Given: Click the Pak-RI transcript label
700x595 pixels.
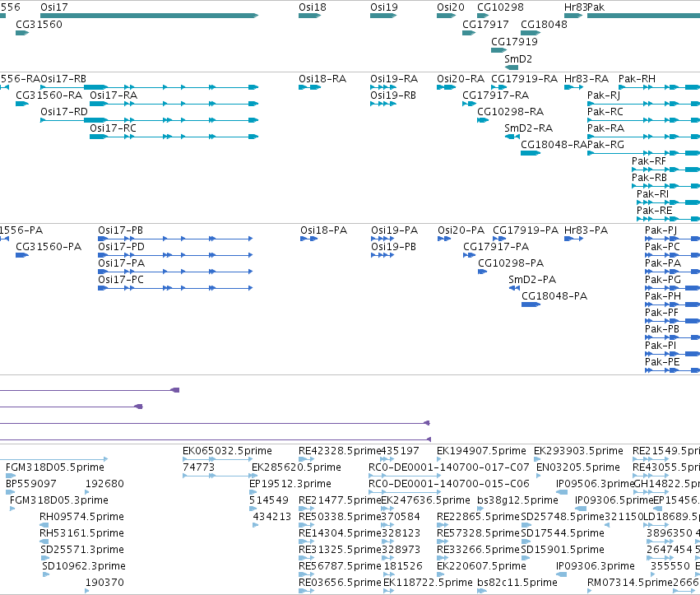Looking at the screenshot, I should coord(652,194).
